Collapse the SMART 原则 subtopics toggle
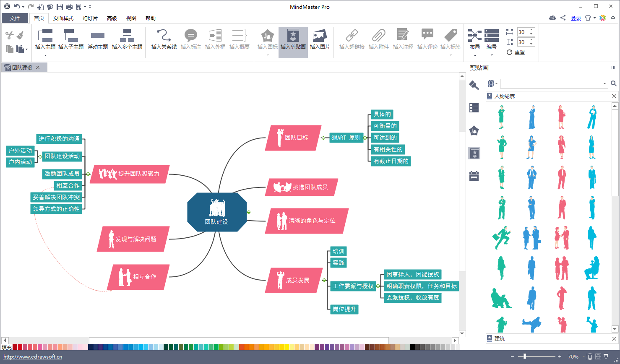The height and width of the screenshot is (364, 620). [x=365, y=138]
